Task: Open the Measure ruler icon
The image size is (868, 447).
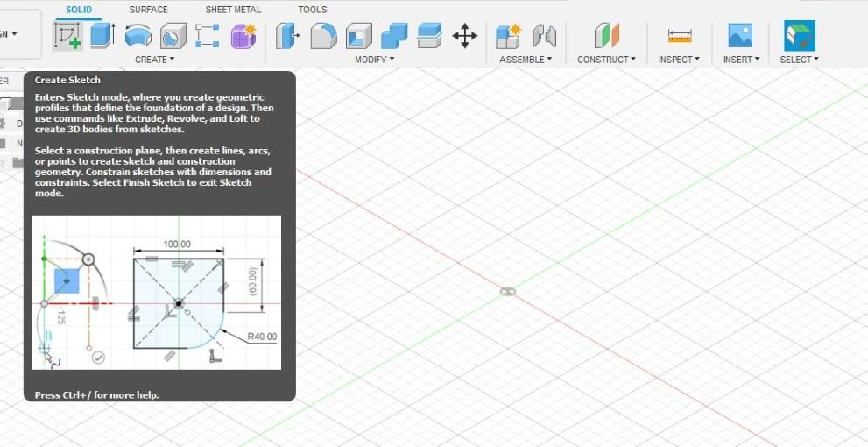Action: pyautogui.click(x=679, y=36)
